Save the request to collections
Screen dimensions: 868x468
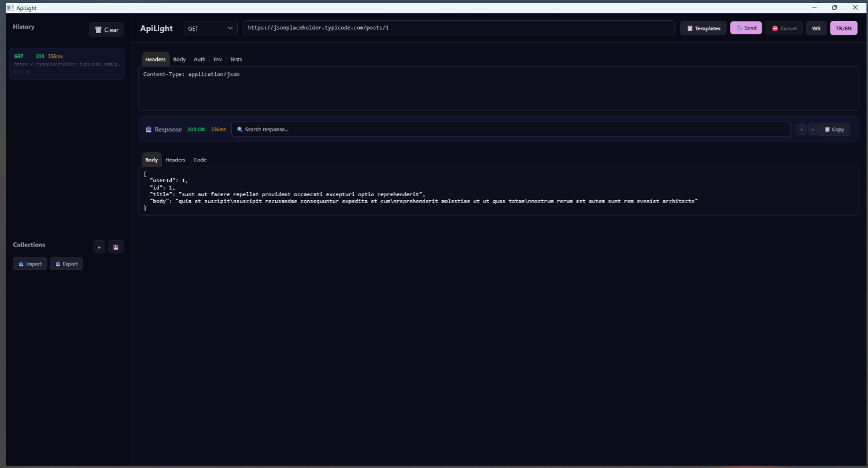pos(116,247)
